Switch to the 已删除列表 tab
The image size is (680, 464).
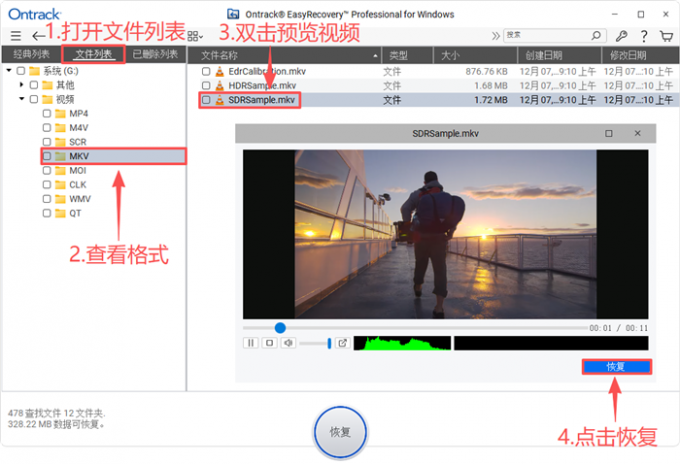click(155, 54)
